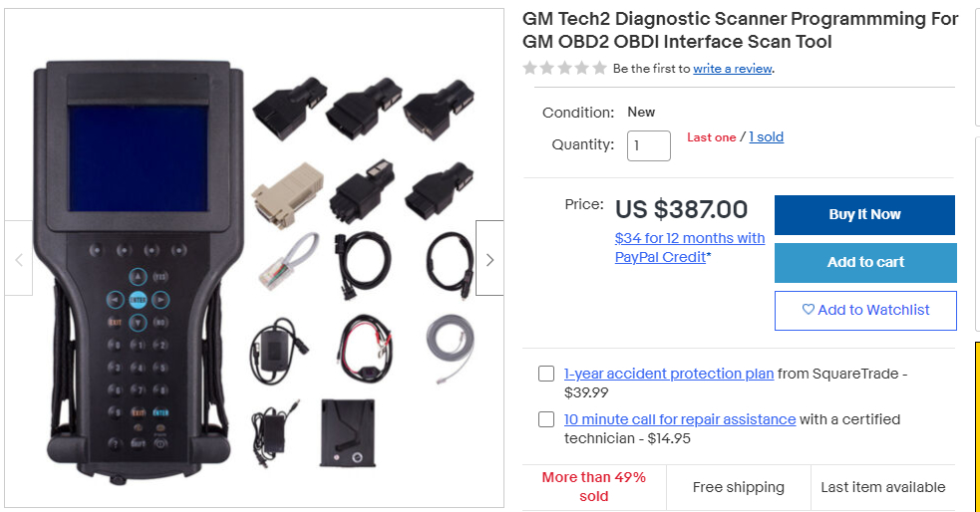Click the heart Add to Watchlist button
Image resolution: width=980 pixels, height=512 pixels.
865,310
